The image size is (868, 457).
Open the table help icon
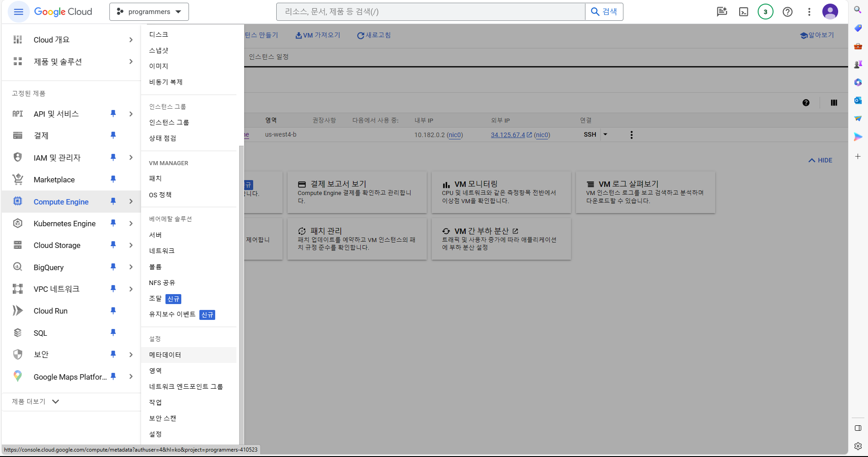(806, 103)
